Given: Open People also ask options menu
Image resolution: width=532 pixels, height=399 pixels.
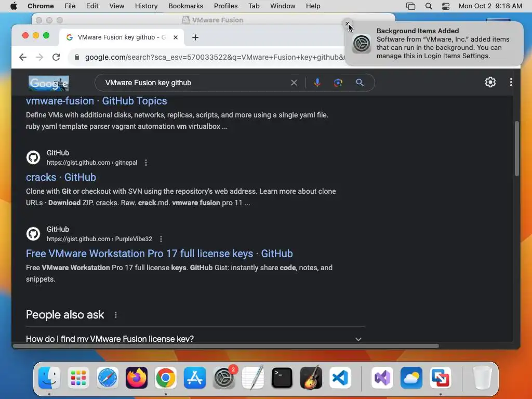Looking at the screenshot, I should coord(116,315).
